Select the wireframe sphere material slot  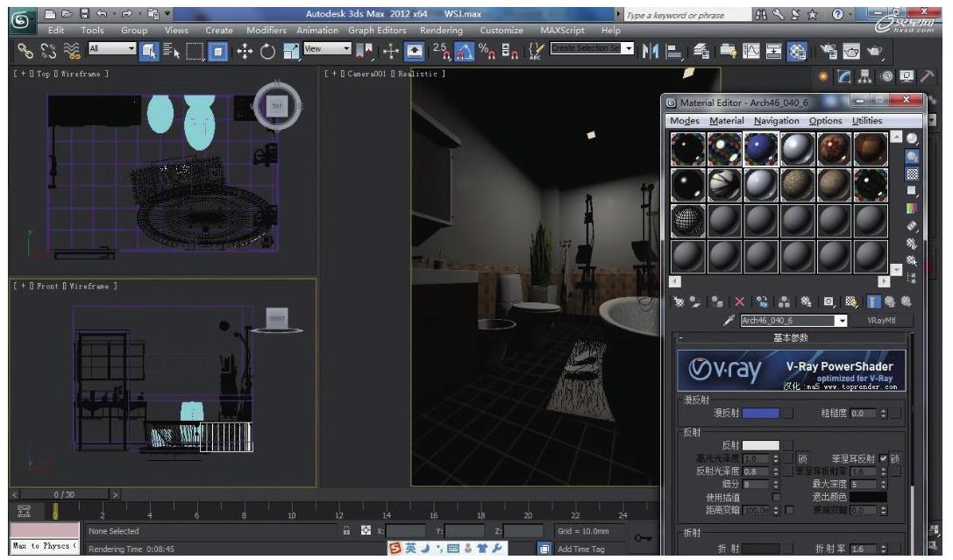click(x=687, y=220)
